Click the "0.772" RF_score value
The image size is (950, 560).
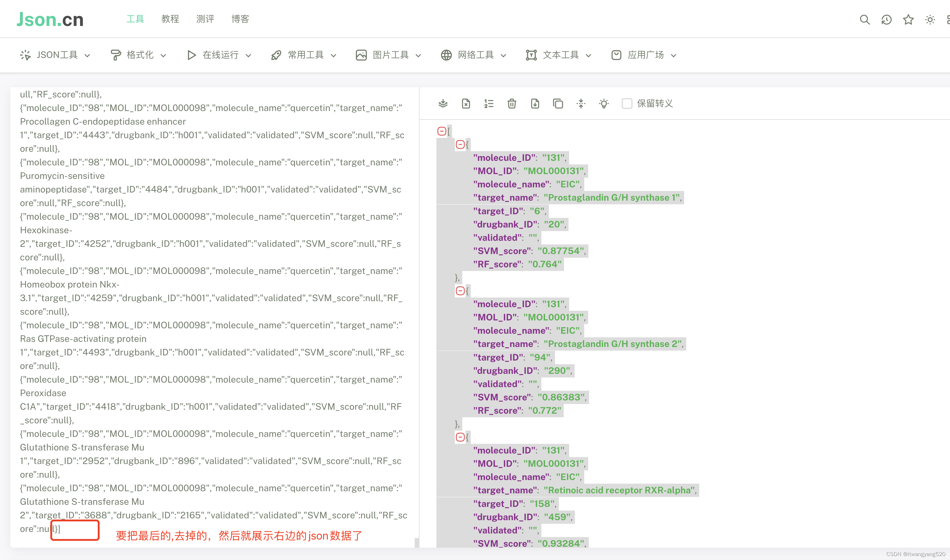[545, 411]
